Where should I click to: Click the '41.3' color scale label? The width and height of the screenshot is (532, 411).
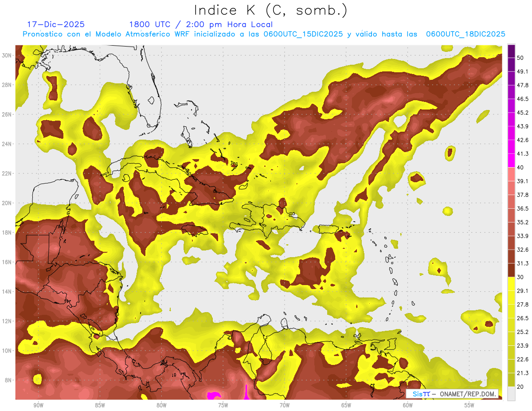(x=523, y=154)
